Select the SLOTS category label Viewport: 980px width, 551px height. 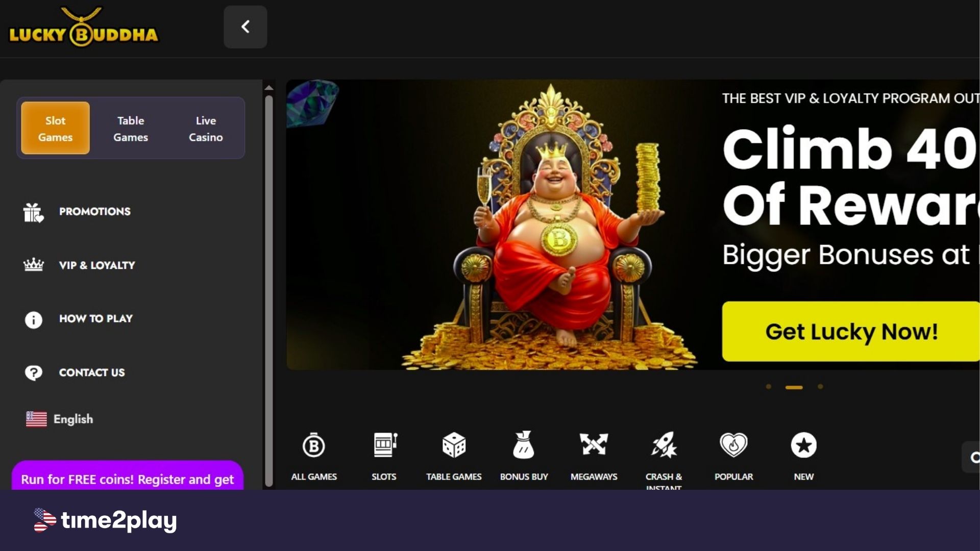coord(384,477)
